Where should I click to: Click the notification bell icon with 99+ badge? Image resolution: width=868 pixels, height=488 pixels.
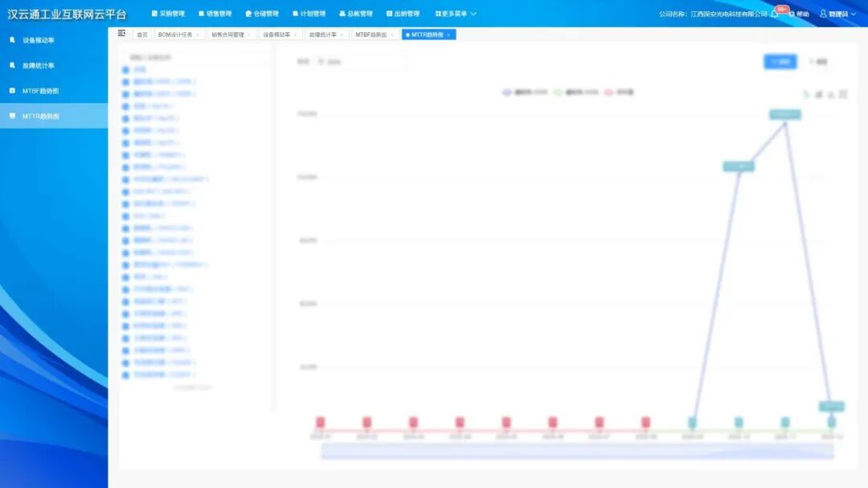775,14
